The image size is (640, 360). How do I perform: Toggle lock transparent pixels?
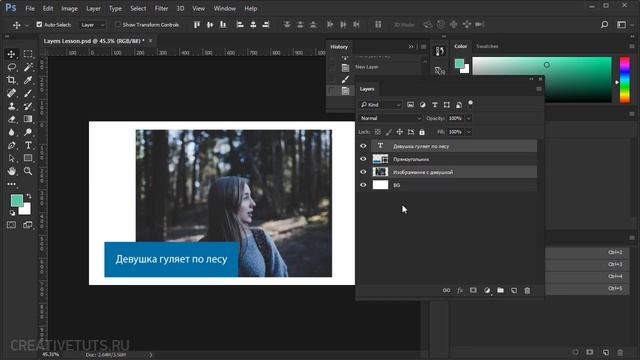(378, 132)
